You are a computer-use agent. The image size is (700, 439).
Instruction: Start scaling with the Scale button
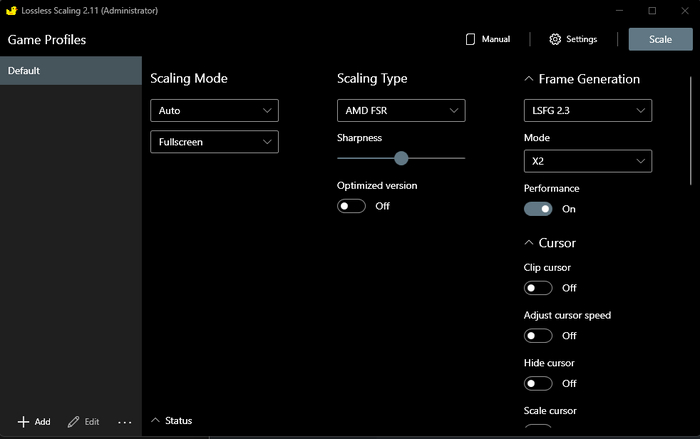coord(660,39)
